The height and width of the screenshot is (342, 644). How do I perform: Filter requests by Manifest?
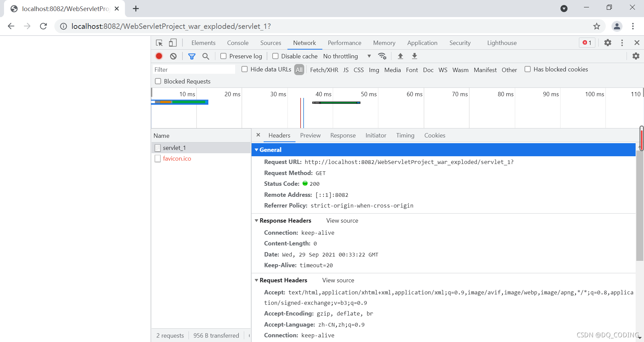tap(485, 70)
